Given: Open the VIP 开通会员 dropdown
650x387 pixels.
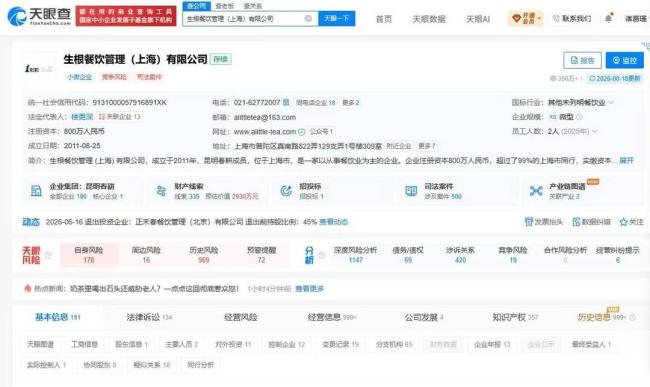Looking at the screenshot, I should 526,19.
